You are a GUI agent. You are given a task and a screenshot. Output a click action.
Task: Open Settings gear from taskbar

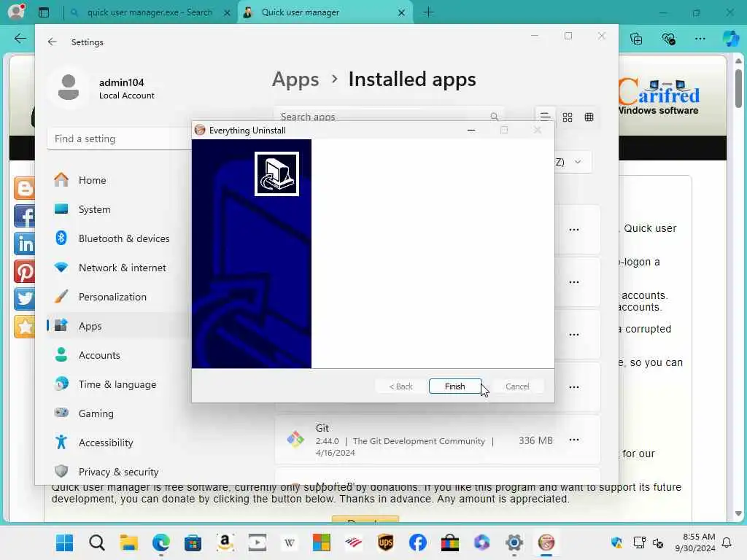click(514, 542)
